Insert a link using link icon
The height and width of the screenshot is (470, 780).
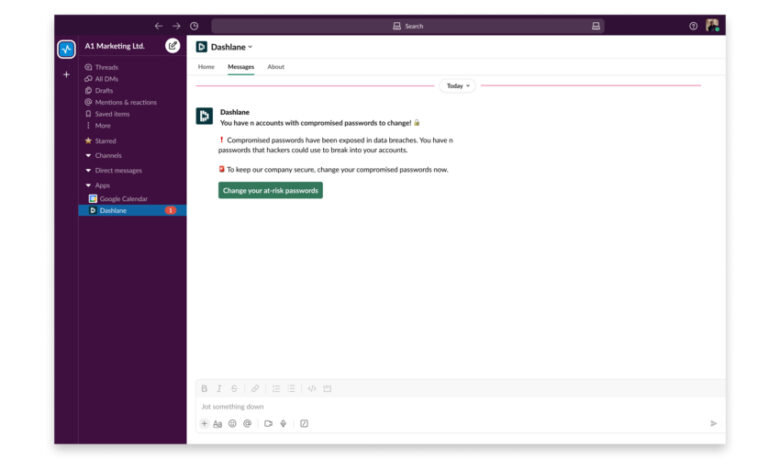coord(255,388)
